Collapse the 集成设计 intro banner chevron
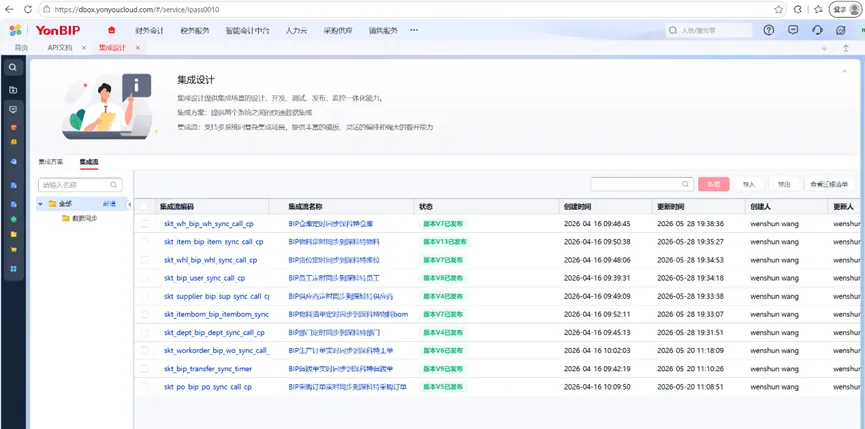The width and height of the screenshot is (865, 429). click(844, 72)
